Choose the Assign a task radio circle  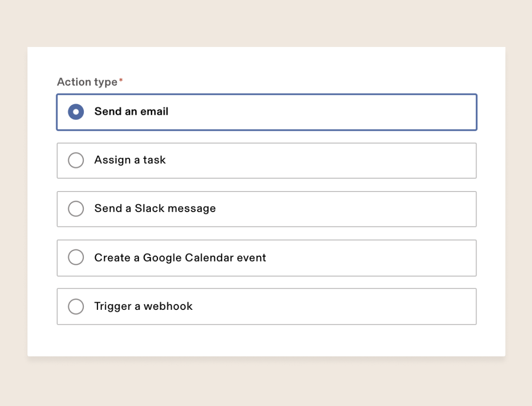[76, 160]
